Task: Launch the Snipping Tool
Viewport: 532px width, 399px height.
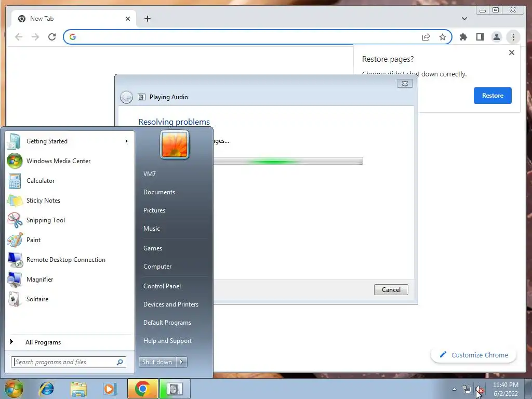Action: pyautogui.click(x=70, y=220)
